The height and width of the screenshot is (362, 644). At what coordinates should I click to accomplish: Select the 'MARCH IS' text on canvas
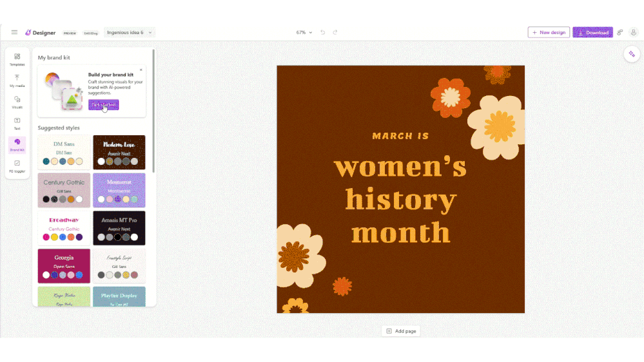tap(400, 136)
